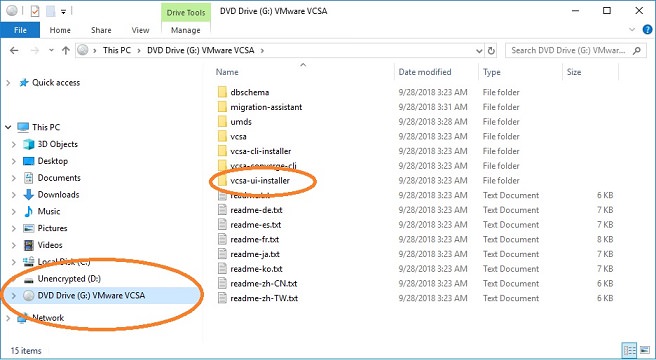The width and height of the screenshot is (656, 360).
Task: Click the 3D Objects icon
Action: [28, 144]
